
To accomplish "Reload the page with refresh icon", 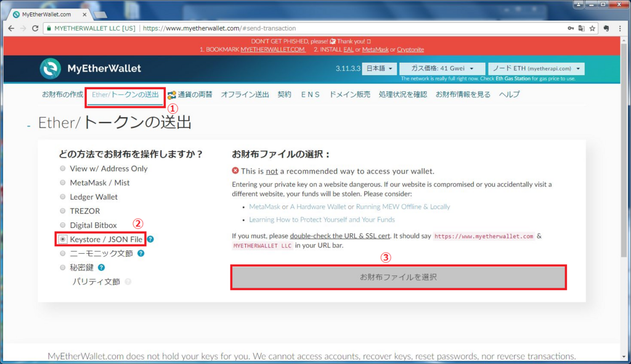I will [35, 28].
